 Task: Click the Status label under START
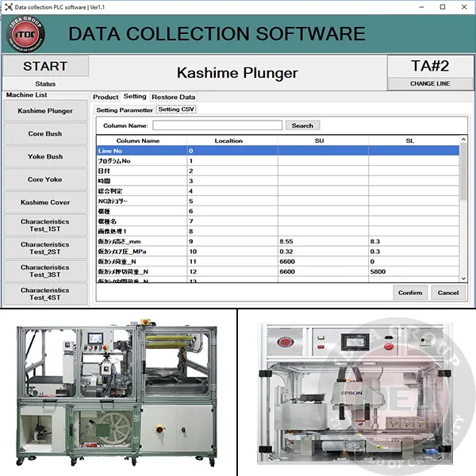pyautogui.click(x=45, y=84)
